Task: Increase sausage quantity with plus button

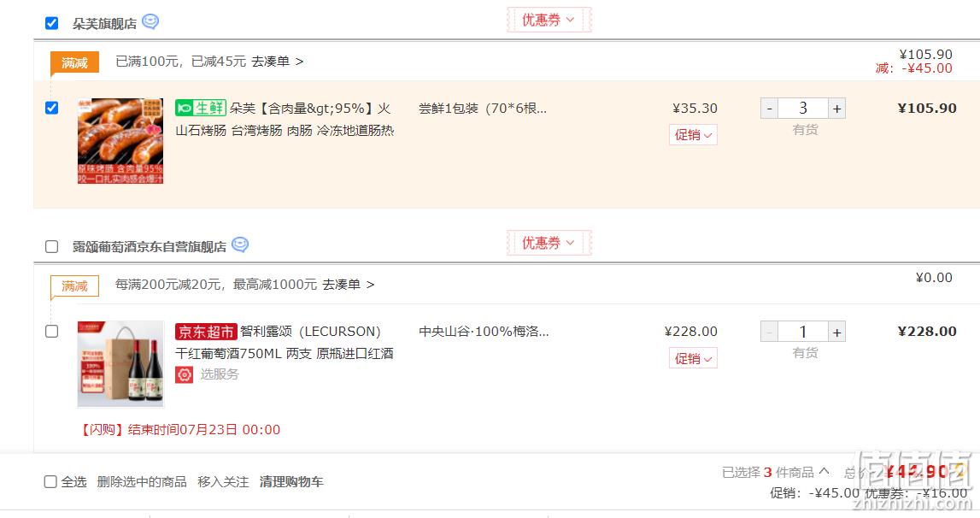Action: pos(836,109)
